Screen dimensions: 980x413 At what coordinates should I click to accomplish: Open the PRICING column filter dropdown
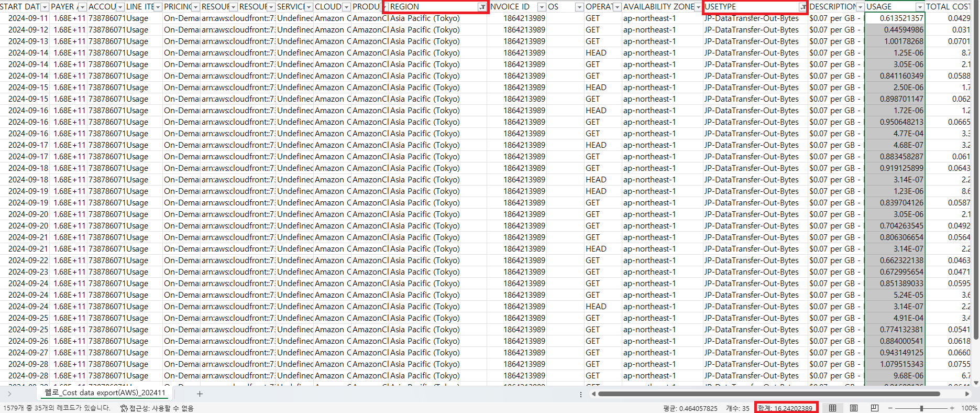[x=195, y=7]
